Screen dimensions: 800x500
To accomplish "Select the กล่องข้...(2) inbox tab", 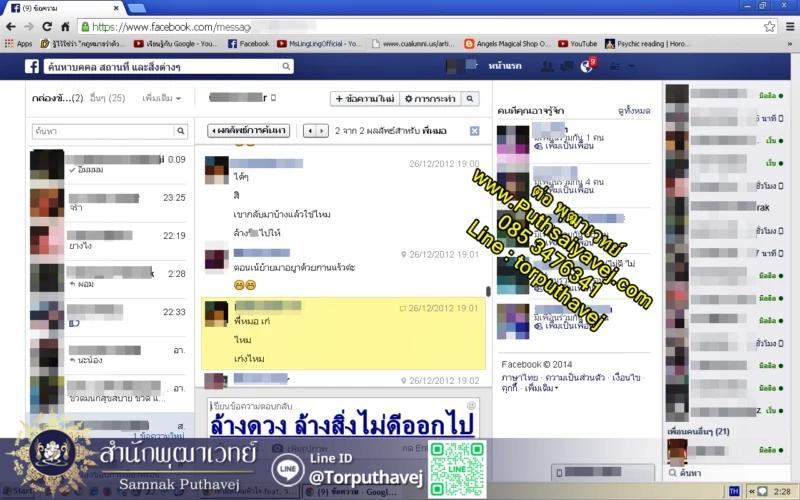I will pyautogui.click(x=57, y=98).
